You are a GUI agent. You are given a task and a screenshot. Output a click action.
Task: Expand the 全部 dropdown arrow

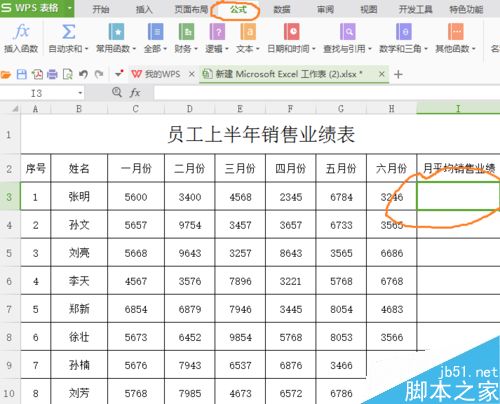pos(165,49)
